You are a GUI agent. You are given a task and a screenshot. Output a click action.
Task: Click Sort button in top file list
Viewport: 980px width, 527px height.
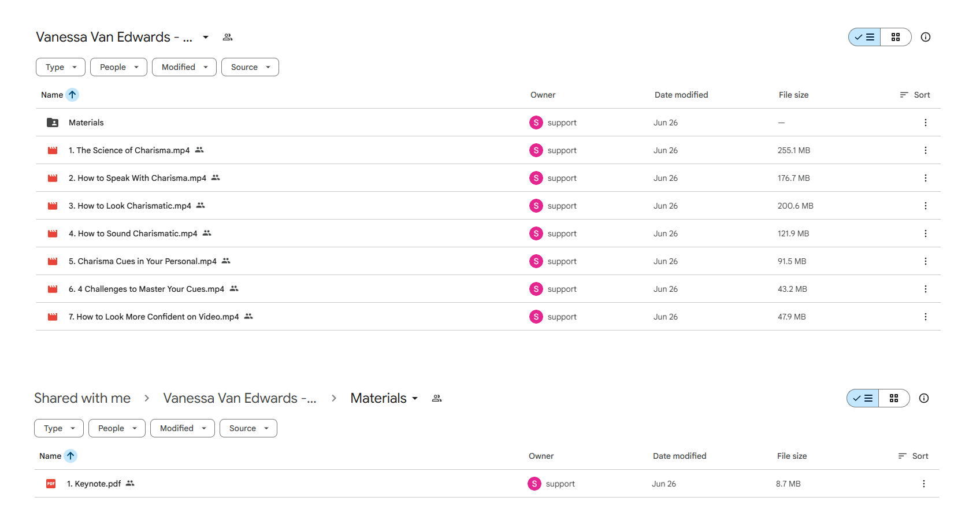point(915,95)
